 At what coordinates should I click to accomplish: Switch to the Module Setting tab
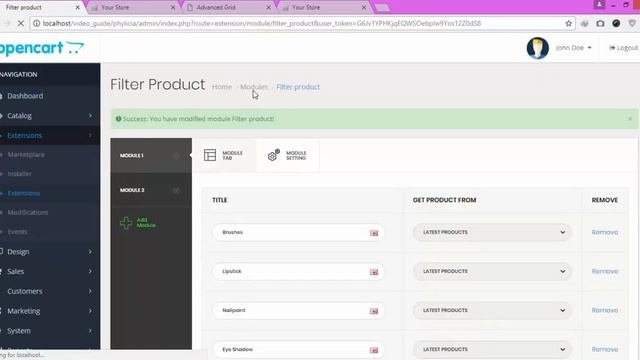[x=287, y=155]
